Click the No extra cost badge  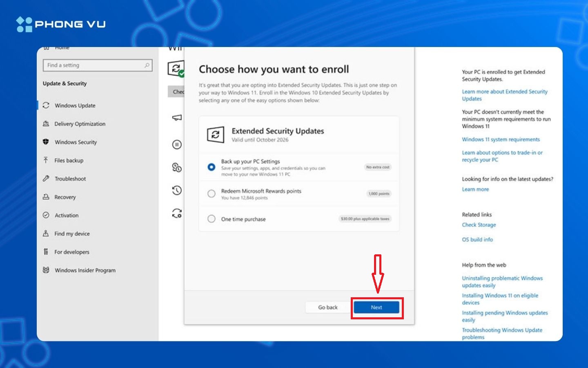click(378, 167)
